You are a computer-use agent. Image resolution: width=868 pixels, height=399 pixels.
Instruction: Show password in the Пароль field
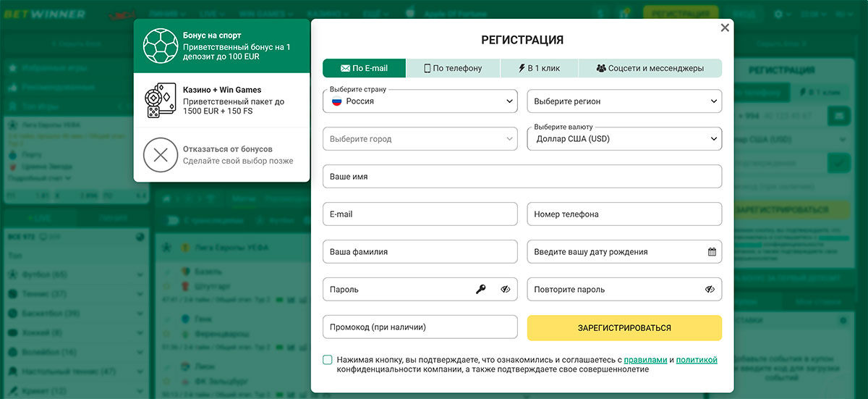[506, 290]
